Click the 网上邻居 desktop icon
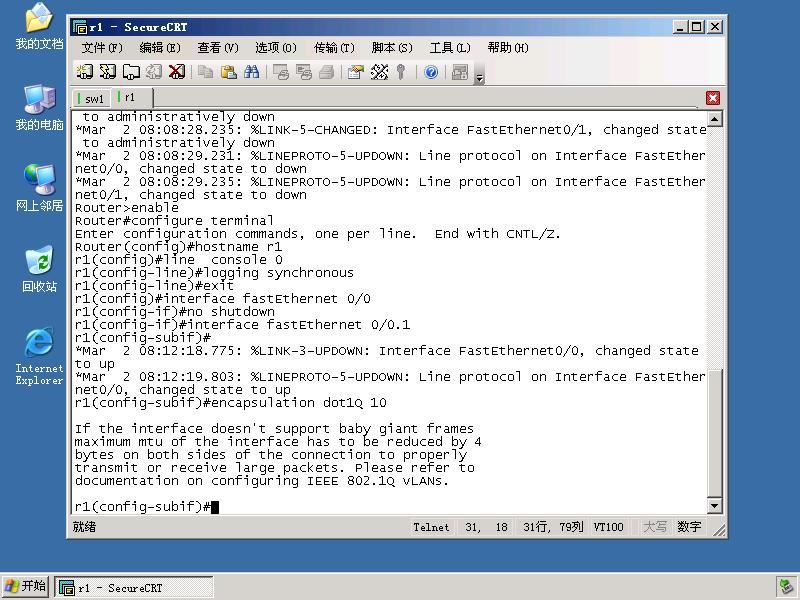Viewport: 800px width, 600px height. tap(39, 188)
